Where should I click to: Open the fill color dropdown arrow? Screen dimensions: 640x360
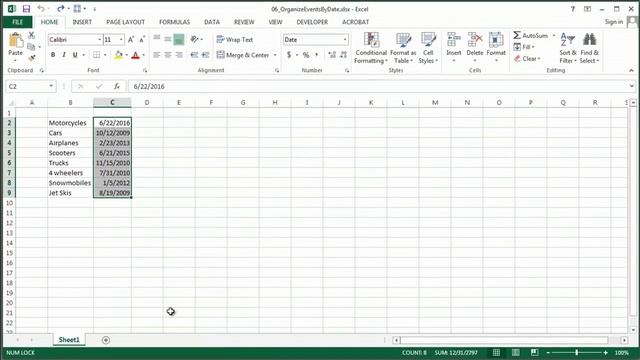point(127,55)
